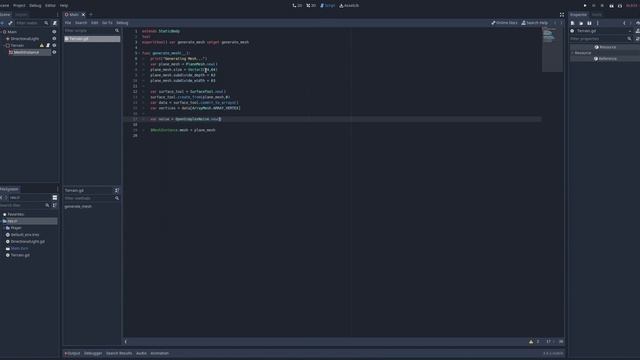
Task: Close the Main scene tab
Action: [83, 15]
